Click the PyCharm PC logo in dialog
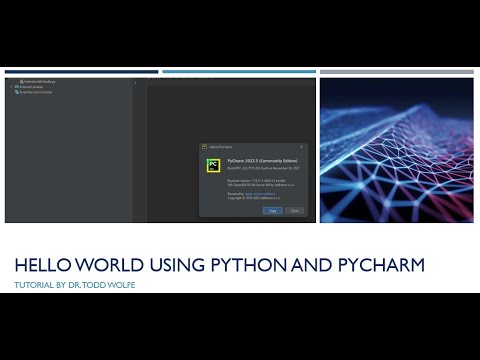 pos(213,165)
